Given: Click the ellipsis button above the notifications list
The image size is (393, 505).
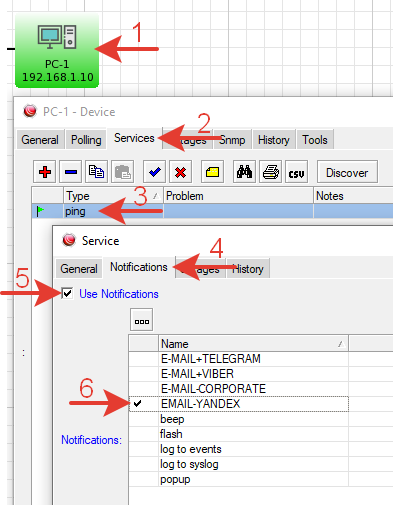Looking at the screenshot, I should 142,319.
